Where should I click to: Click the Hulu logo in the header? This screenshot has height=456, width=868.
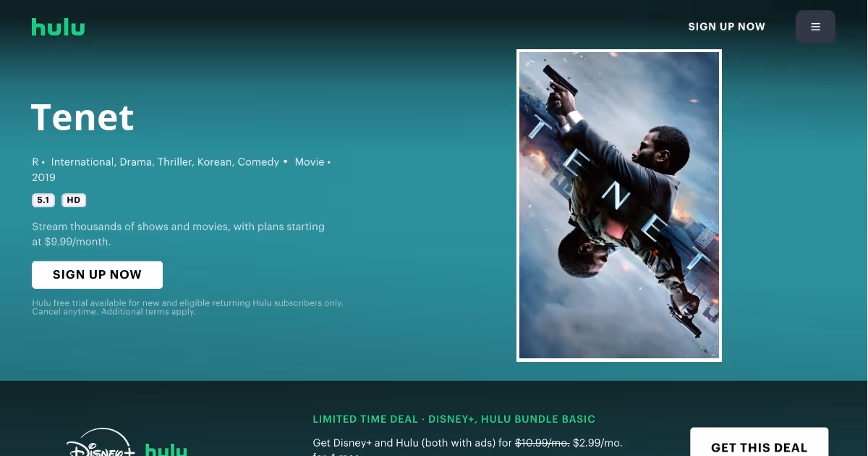coord(58,27)
